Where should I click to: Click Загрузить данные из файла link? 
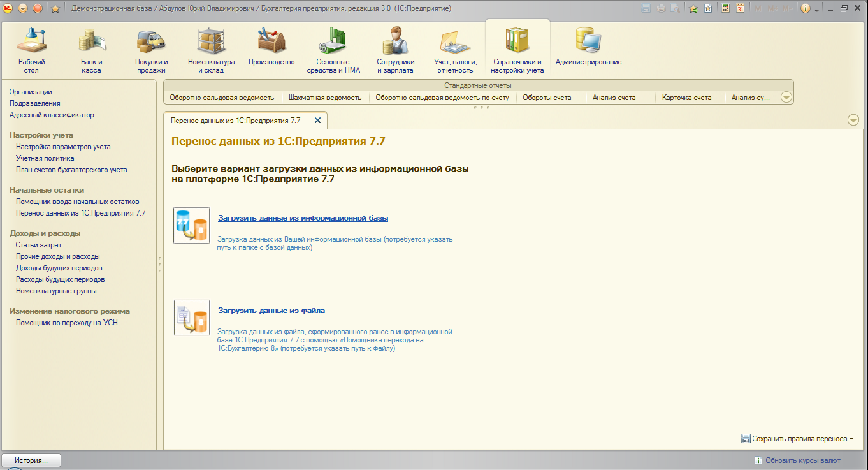coord(271,311)
